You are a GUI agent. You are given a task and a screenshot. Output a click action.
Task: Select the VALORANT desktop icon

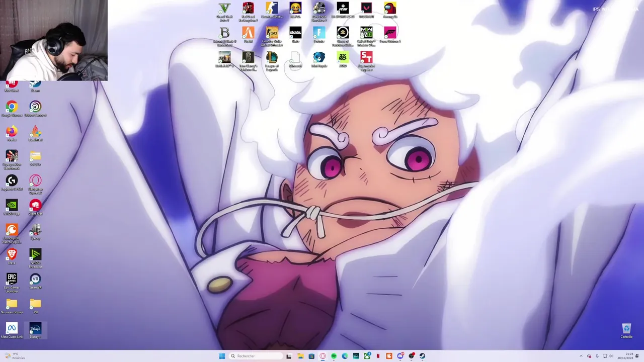(x=366, y=11)
